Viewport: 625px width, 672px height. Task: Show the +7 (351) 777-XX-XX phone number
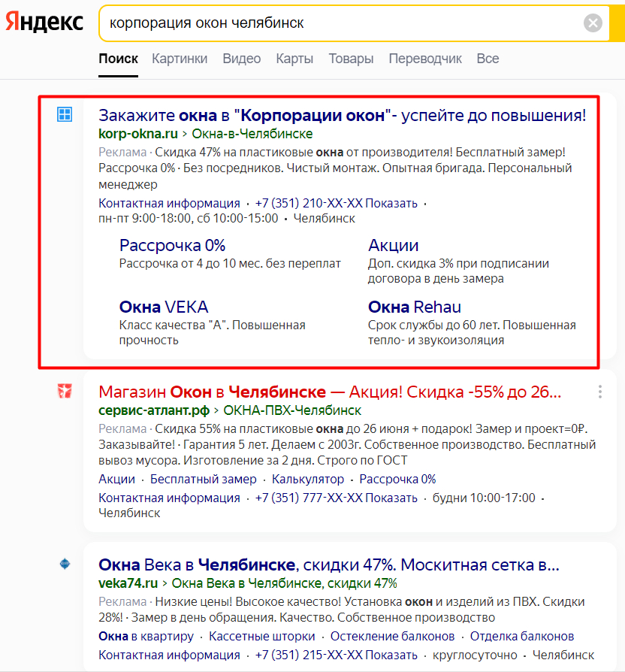[x=337, y=498]
